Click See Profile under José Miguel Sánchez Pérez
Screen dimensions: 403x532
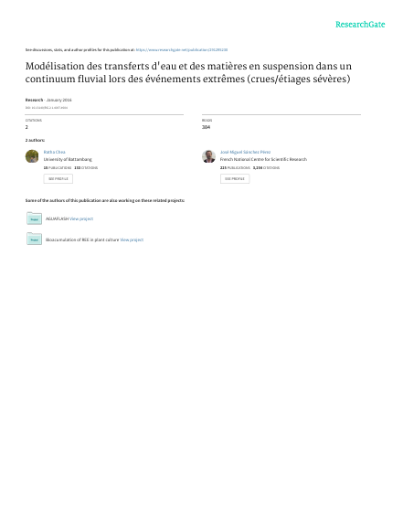(235, 179)
